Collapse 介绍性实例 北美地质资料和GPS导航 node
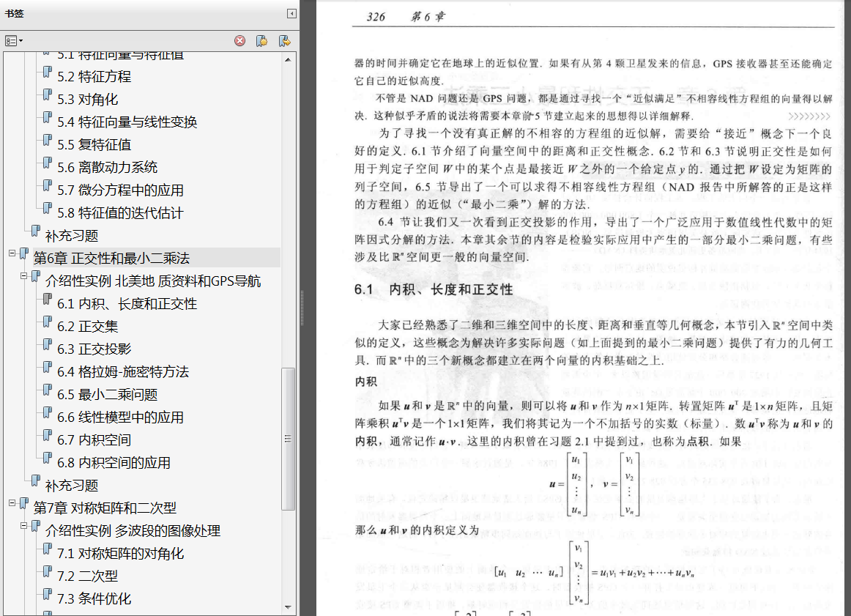Viewport: 851px width, 616px height. pyautogui.click(x=24, y=275)
